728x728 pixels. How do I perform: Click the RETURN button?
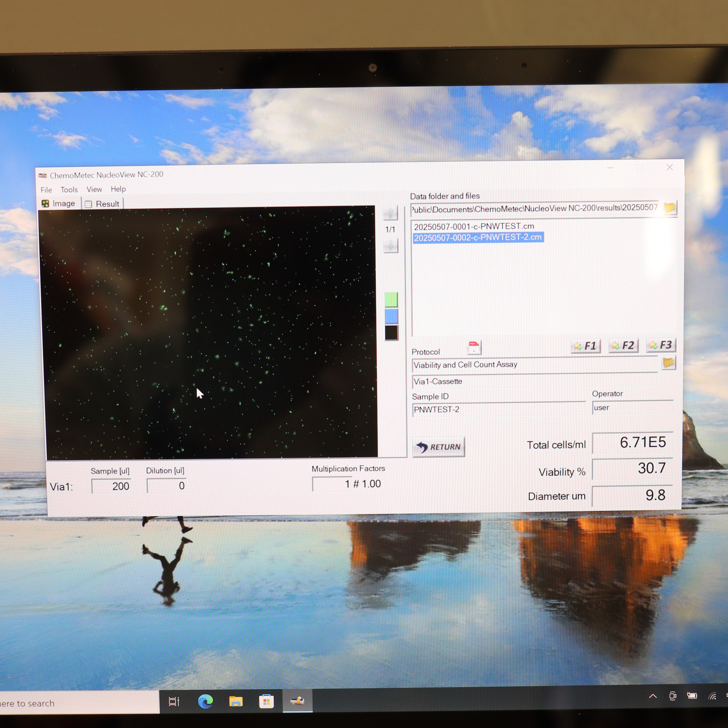tap(439, 447)
